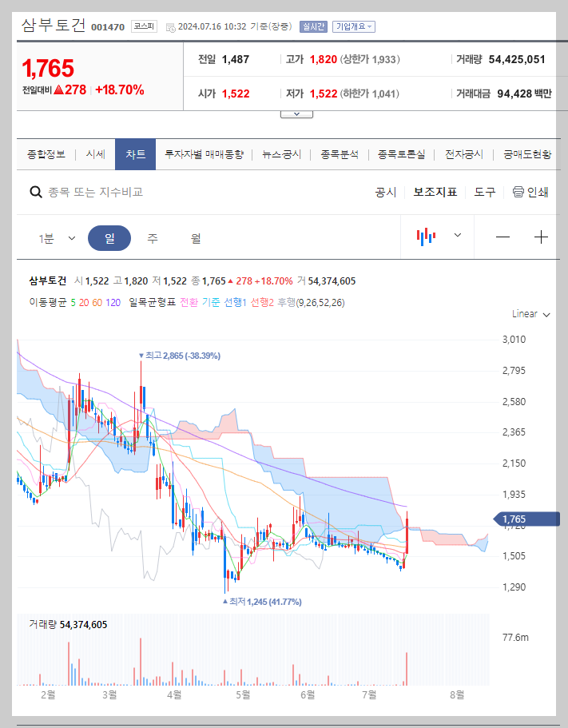Open the 뉴스공시 news tab
This screenshot has width=568, height=728.
(280, 154)
